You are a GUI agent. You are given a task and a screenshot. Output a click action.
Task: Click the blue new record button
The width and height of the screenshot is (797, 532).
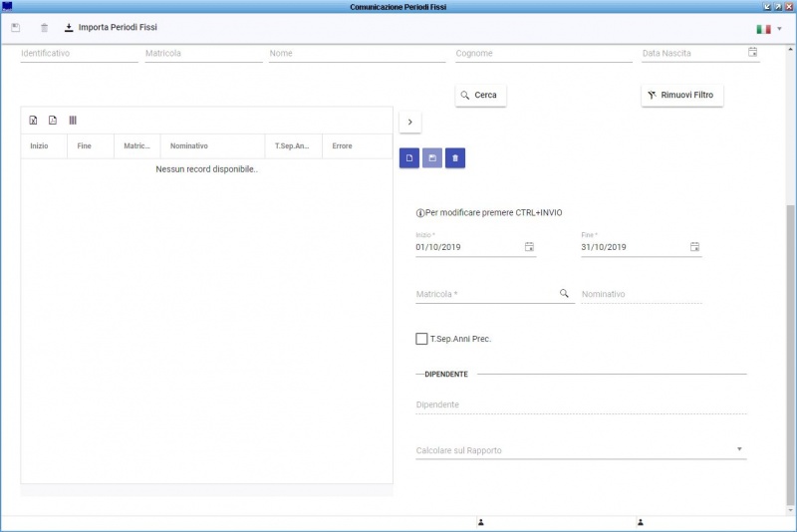(x=408, y=157)
